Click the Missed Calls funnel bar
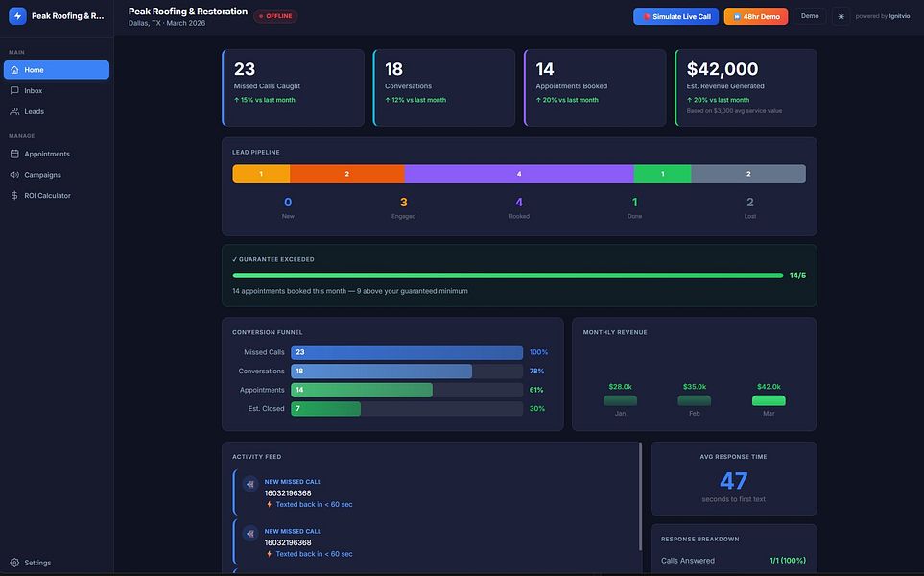The image size is (924, 576). [407, 352]
